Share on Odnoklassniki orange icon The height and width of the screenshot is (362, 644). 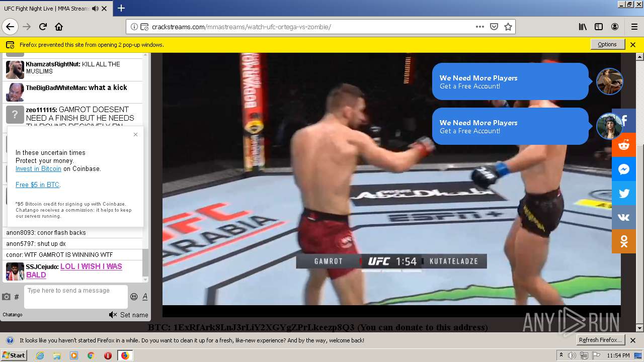click(x=624, y=242)
